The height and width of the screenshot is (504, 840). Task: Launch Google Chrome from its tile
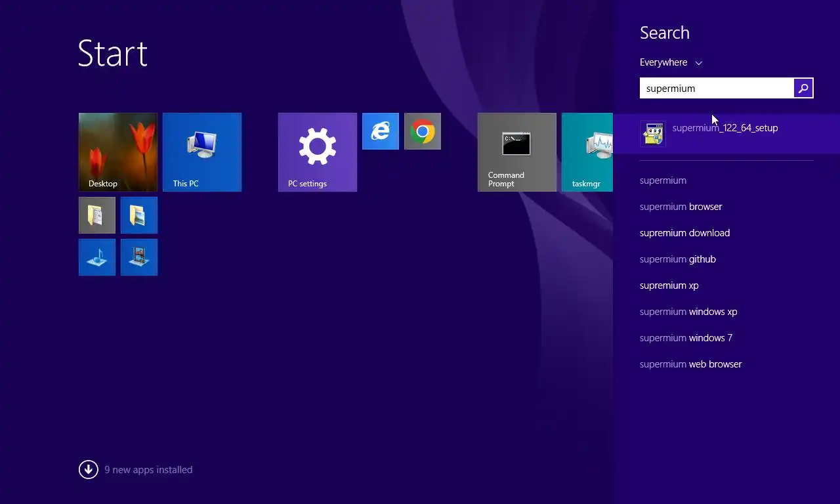(x=423, y=131)
